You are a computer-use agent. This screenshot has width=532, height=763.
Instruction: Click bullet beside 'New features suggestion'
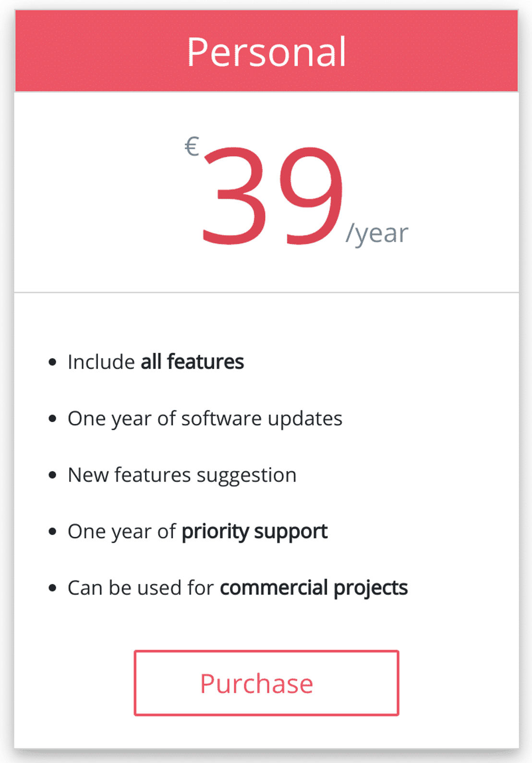click(53, 475)
